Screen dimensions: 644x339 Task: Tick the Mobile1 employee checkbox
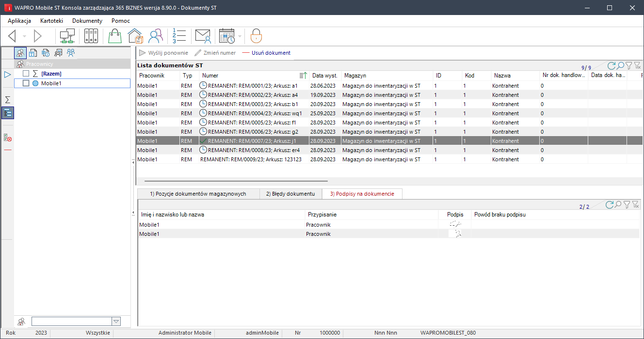pyautogui.click(x=26, y=83)
